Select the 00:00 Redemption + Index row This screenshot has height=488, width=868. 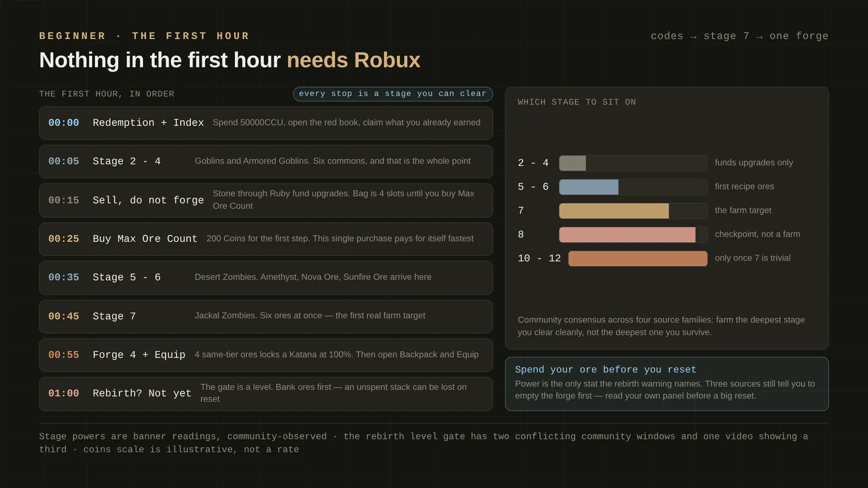[x=266, y=123]
